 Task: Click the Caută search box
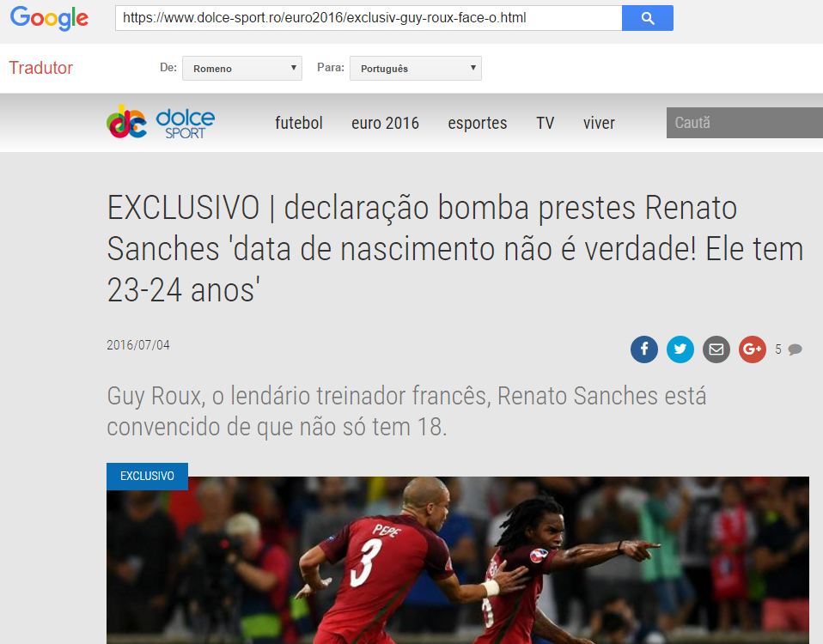click(745, 123)
